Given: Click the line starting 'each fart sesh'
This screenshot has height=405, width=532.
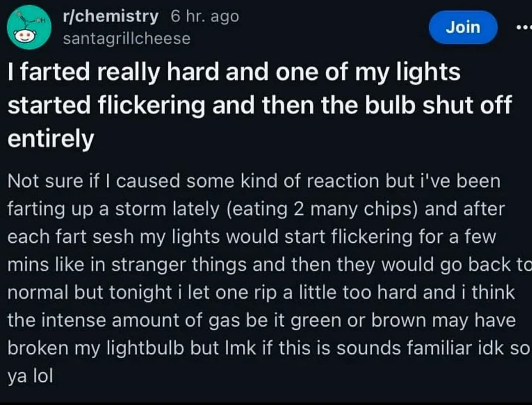Looking at the screenshot, I should pyautogui.click(x=251, y=237).
